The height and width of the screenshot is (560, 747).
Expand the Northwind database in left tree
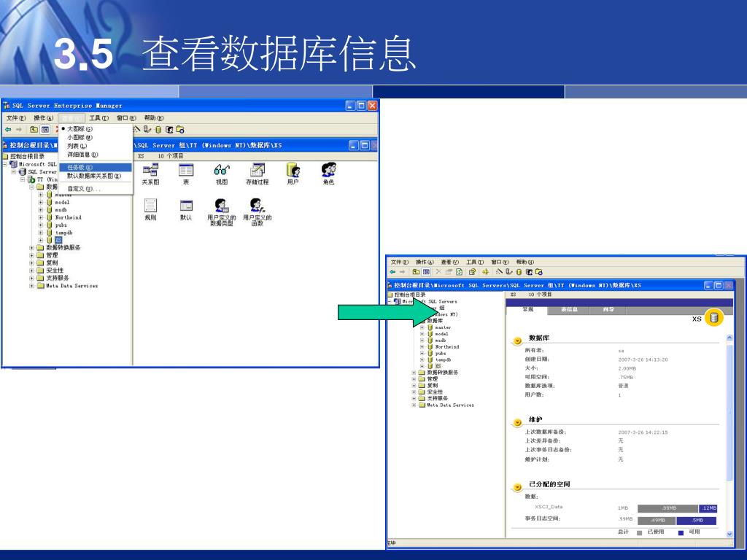(x=41, y=217)
